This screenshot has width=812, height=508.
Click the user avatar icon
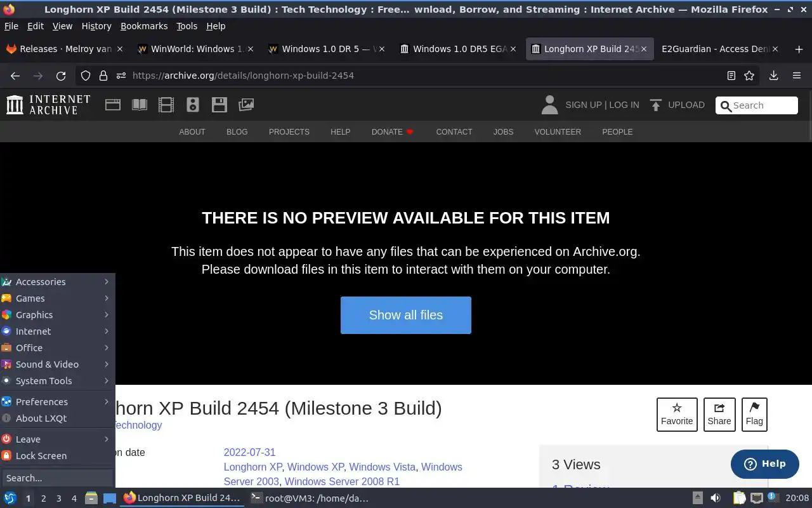[x=549, y=105]
